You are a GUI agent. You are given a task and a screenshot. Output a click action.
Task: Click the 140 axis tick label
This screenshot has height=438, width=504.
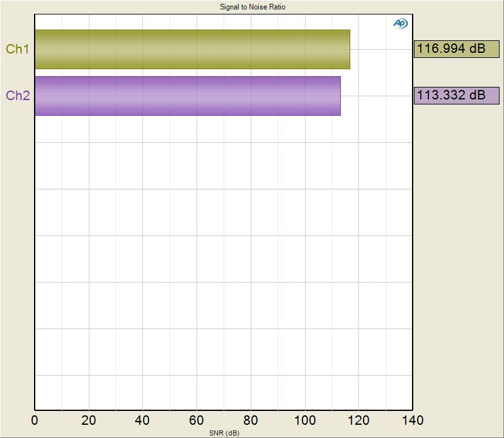click(x=413, y=420)
